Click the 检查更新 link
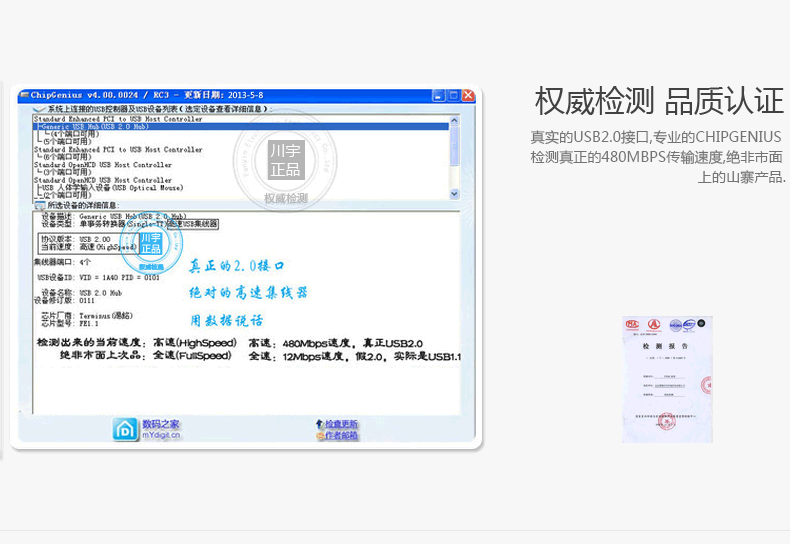 point(341,424)
